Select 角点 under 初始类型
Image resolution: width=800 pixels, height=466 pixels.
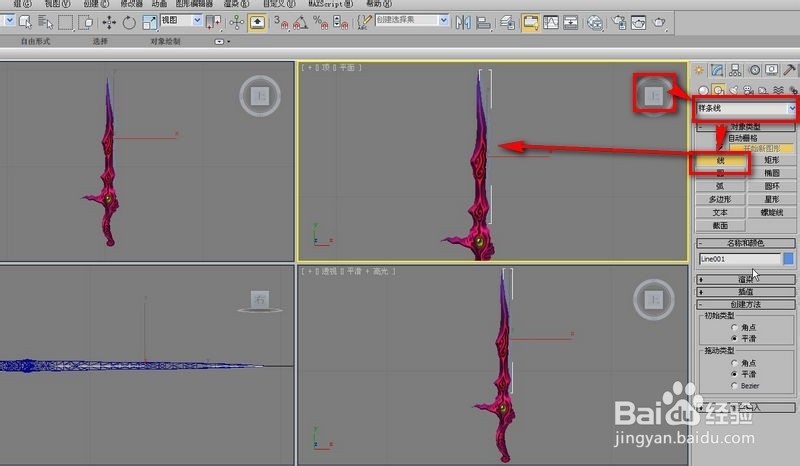[x=734, y=327]
